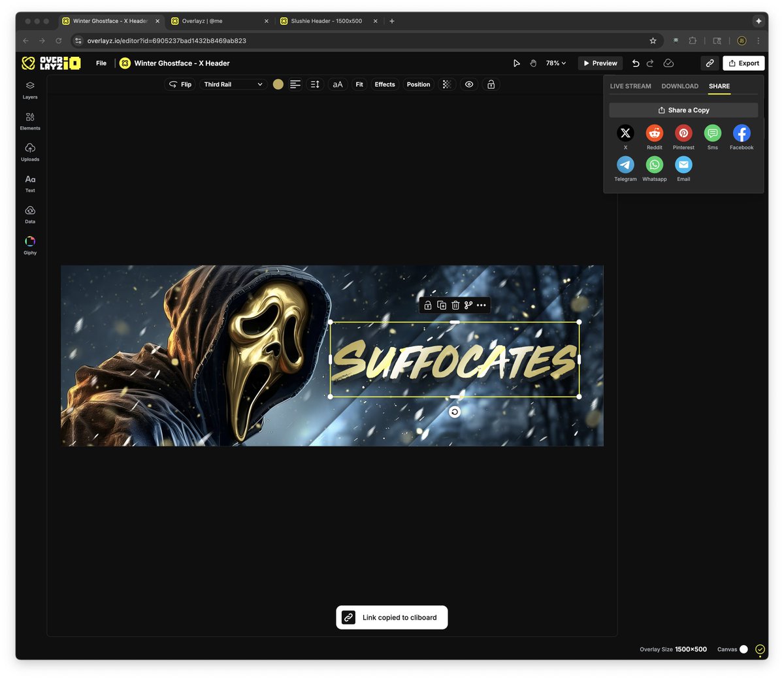Select the hand pan tool
Screen dimensions: 784x679
(x=533, y=63)
